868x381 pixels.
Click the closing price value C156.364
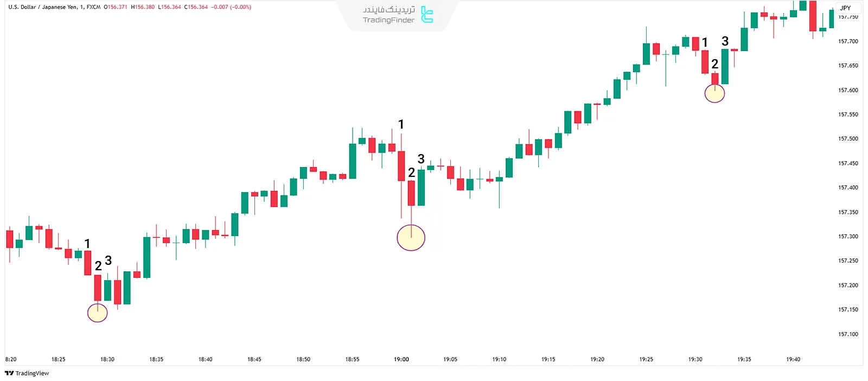point(196,7)
